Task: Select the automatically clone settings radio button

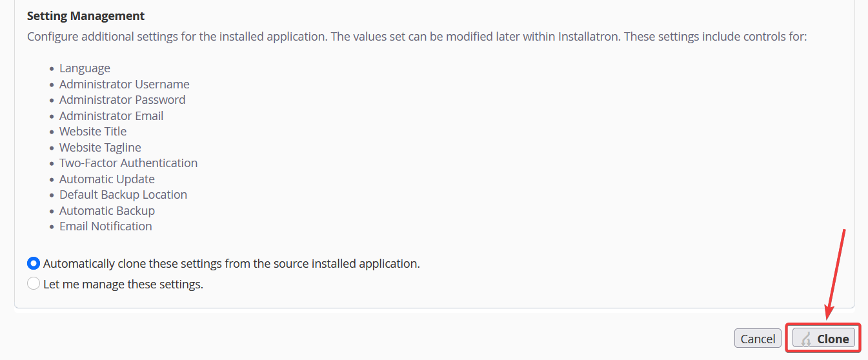Action: (x=34, y=263)
